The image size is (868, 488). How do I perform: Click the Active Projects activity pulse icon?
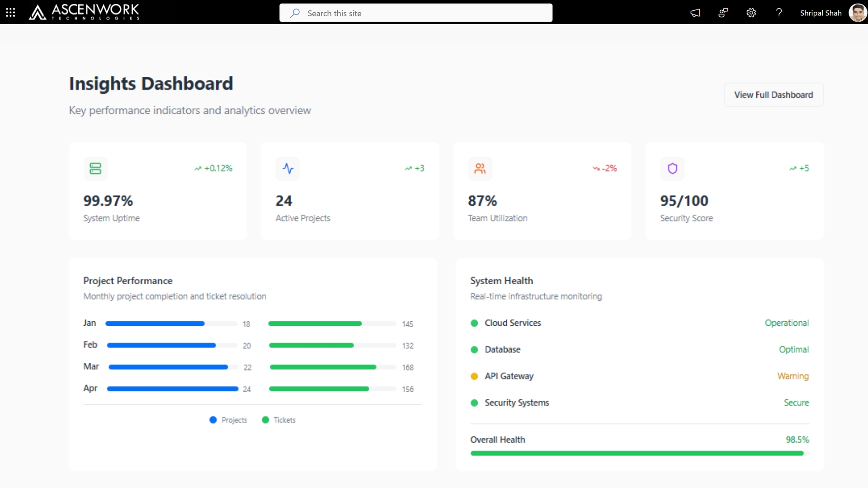tap(288, 169)
